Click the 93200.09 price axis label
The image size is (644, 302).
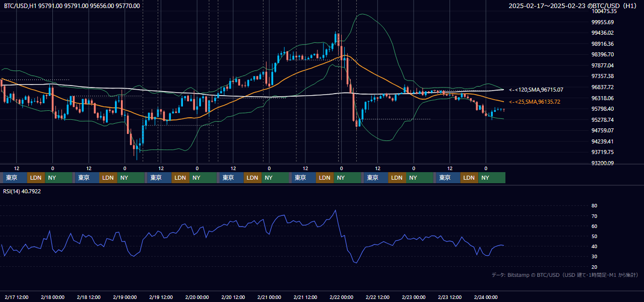tap(603, 163)
